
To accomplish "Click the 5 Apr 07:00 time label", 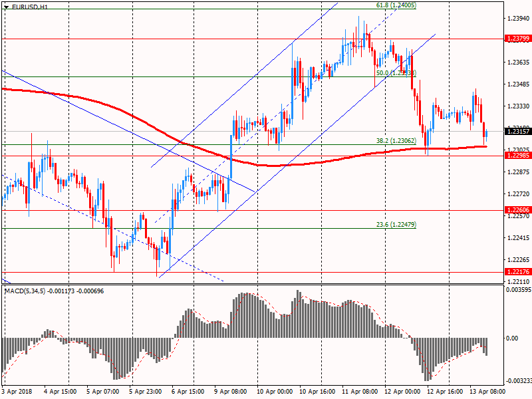I will [x=103, y=392].
